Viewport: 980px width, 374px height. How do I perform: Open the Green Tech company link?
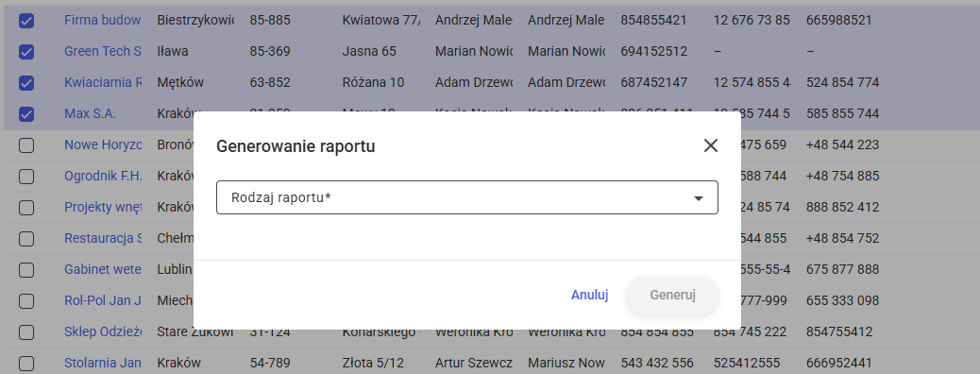(x=103, y=51)
